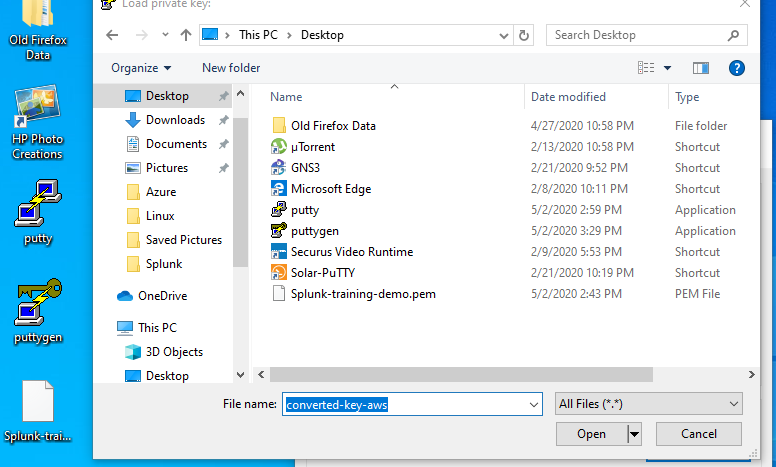This screenshot has width=776, height=467.
Task: Open the Azure folder in sidebar
Action: pos(163,192)
